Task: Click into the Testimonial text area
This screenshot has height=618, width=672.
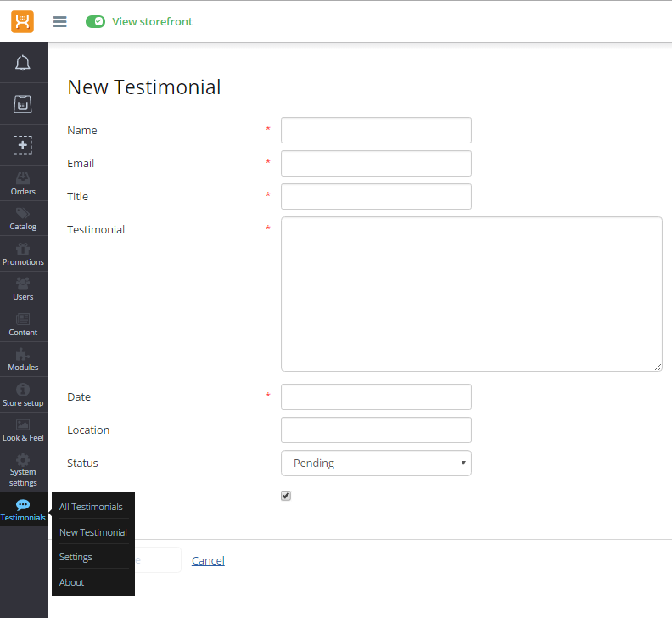Action: click(x=472, y=295)
